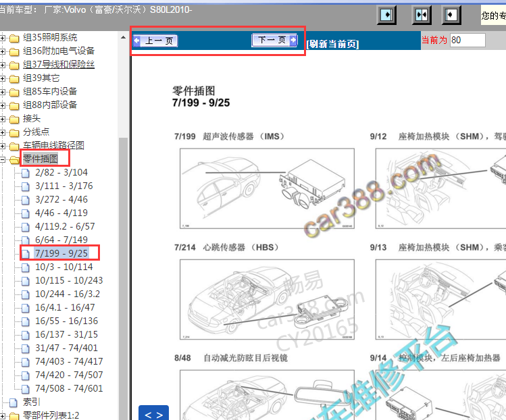506x420 pixels.
Task: Expand the 接头 folder
Action: pyautogui.click(x=3, y=119)
